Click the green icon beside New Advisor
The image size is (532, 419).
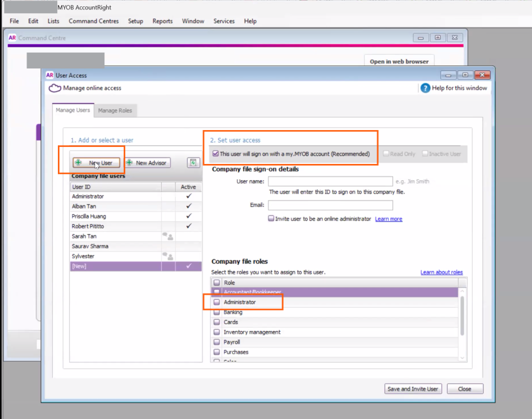(130, 163)
